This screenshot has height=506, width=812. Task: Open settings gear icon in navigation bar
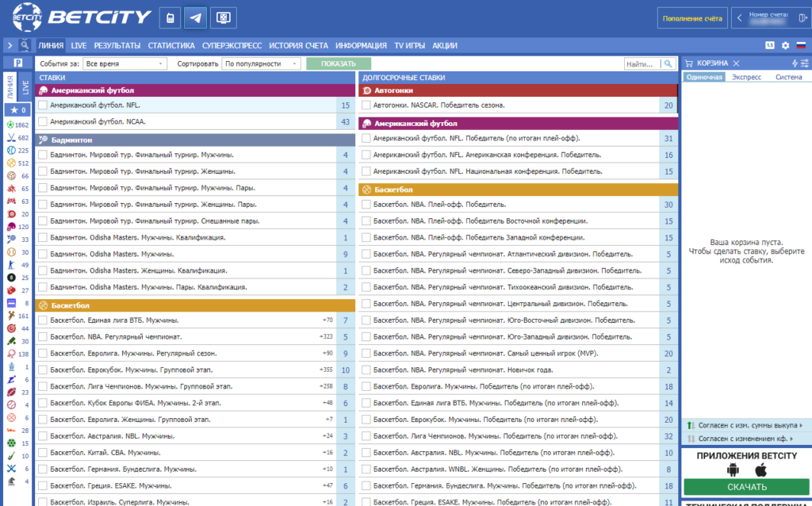click(786, 45)
